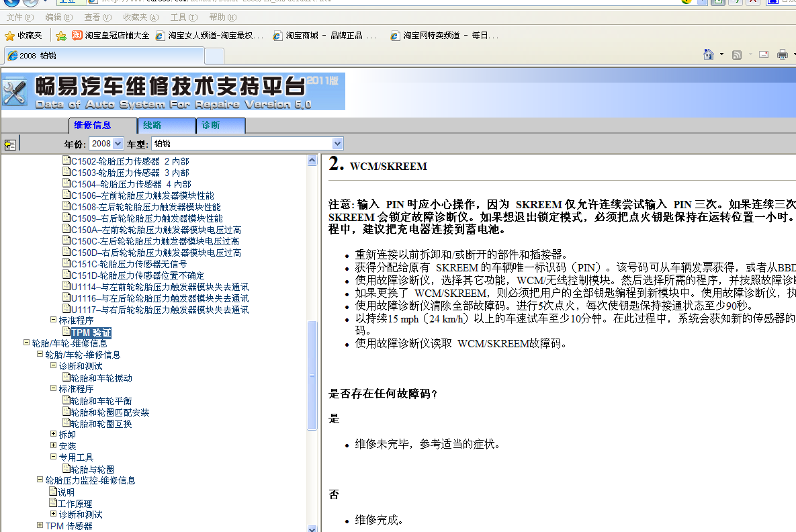Open C151C-轮胎压力传感器无信号
The height and width of the screenshot is (532, 796).
[124, 264]
